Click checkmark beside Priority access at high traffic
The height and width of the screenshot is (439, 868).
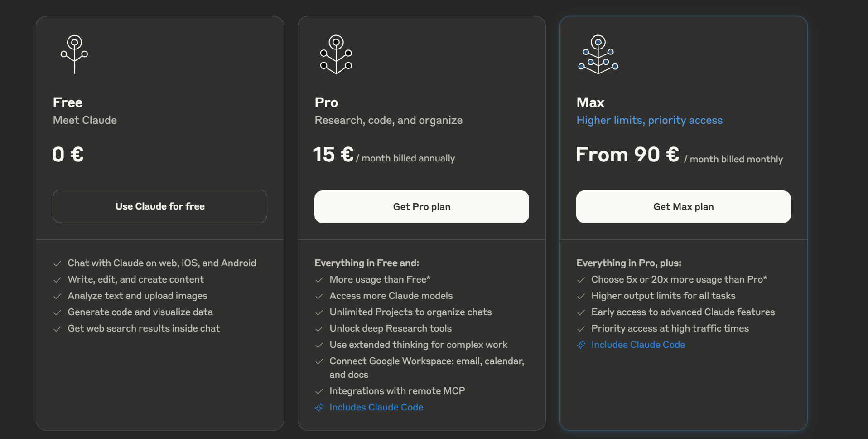[x=581, y=329]
